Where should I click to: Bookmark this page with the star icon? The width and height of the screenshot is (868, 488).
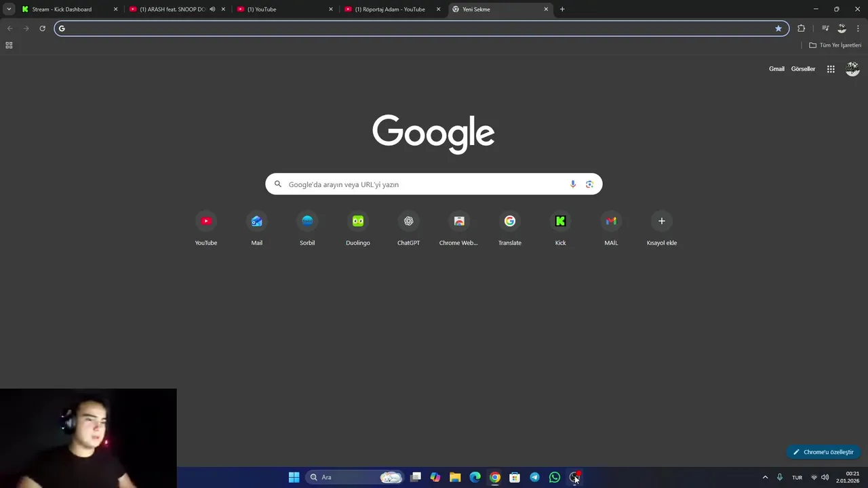(778, 28)
